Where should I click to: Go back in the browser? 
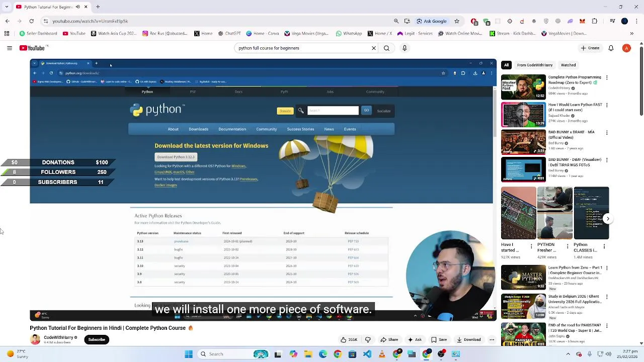coord(7,21)
